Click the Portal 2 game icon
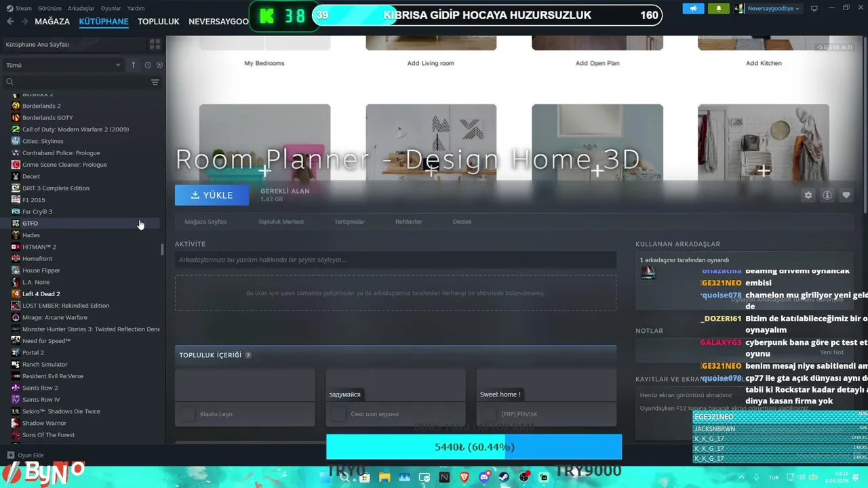The height and width of the screenshot is (488, 868). pyautogui.click(x=16, y=352)
